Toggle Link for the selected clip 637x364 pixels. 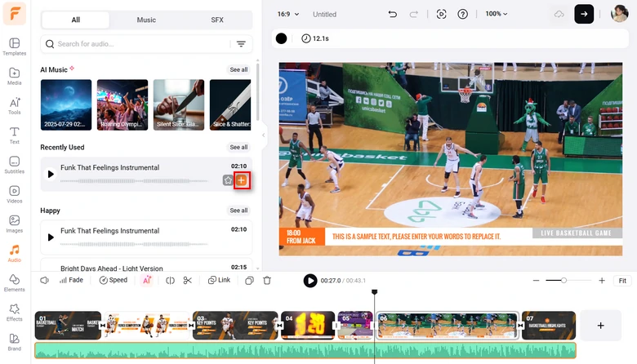click(219, 280)
